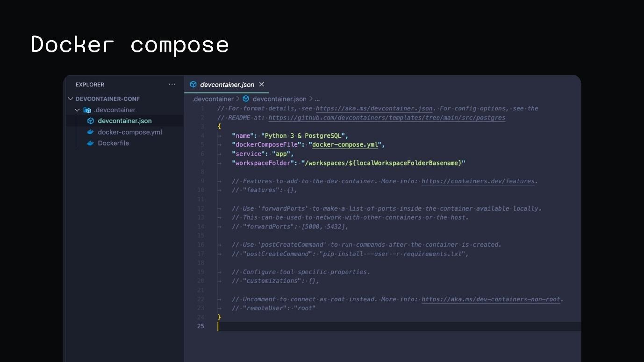Click the devcontainer.json file icon in Explorer
Image resolution: width=644 pixels, height=362 pixels.
coord(91,121)
